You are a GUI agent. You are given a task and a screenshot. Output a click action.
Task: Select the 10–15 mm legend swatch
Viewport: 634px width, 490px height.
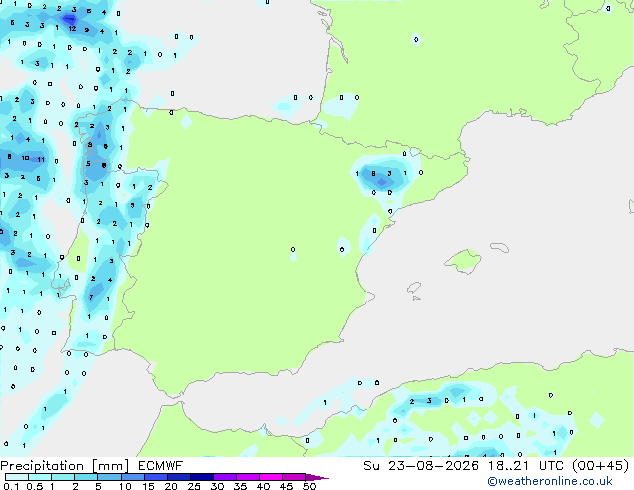pyautogui.click(x=132, y=477)
